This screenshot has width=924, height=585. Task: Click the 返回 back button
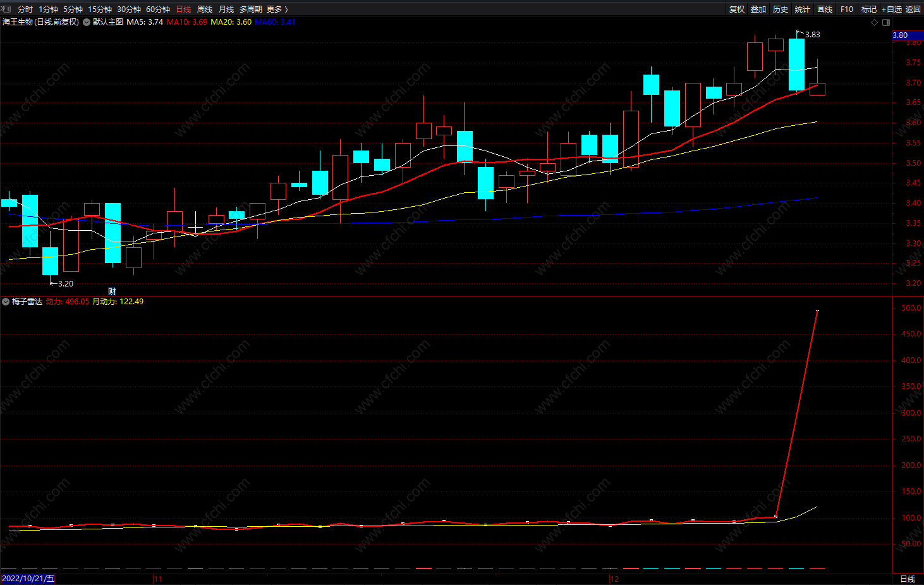[x=913, y=9]
